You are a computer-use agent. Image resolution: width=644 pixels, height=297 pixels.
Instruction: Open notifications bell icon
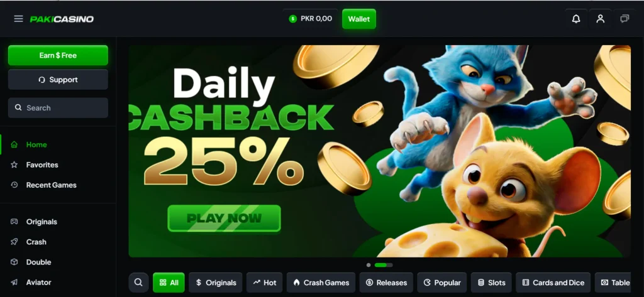pyautogui.click(x=576, y=19)
